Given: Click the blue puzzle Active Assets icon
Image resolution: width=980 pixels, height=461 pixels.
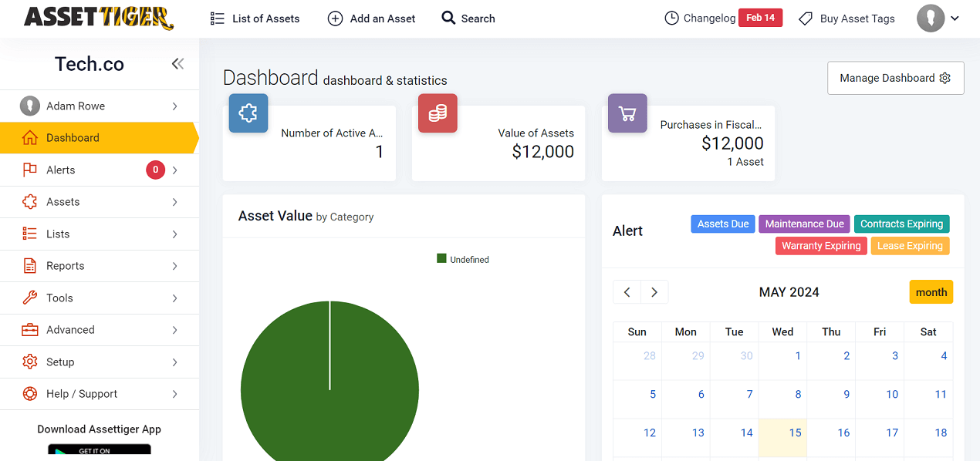Looking at the screenshot, I should point(248,113).
